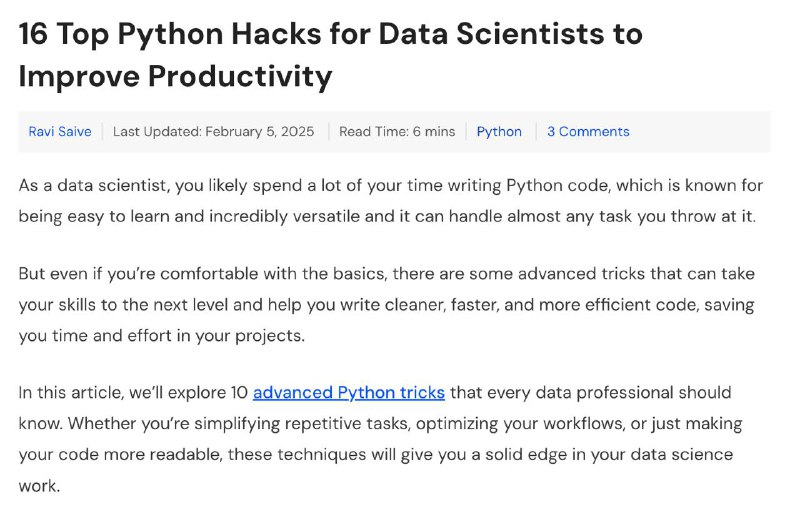Click the line starting your skills to the next level

click(x=387, y=305)
